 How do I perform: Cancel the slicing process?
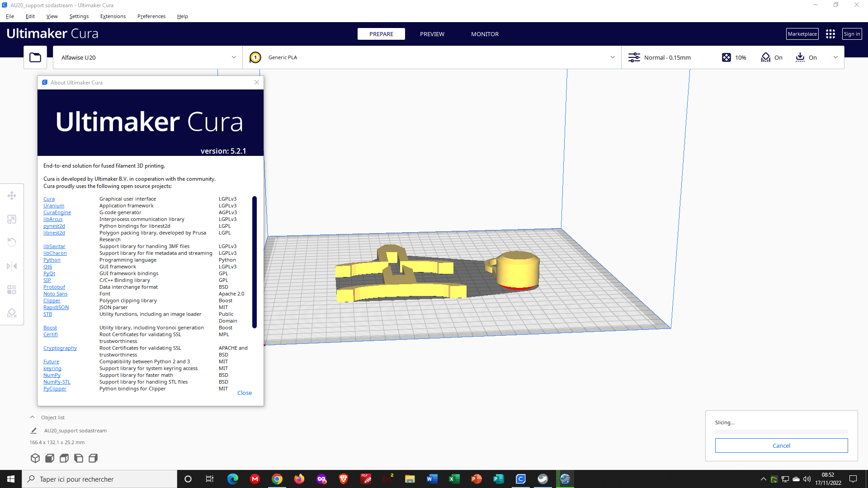click(x=781, y=445)
